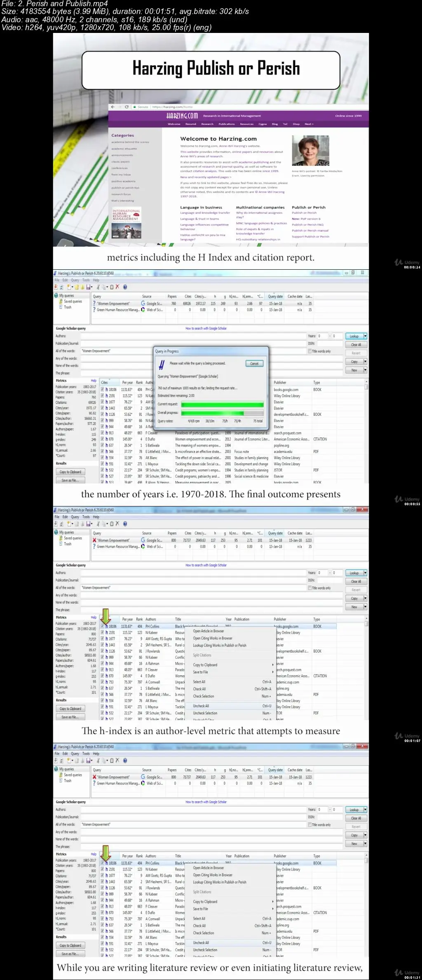Uncheck the 1443 cites row, 00:01:07 frame

pos(103,645)
